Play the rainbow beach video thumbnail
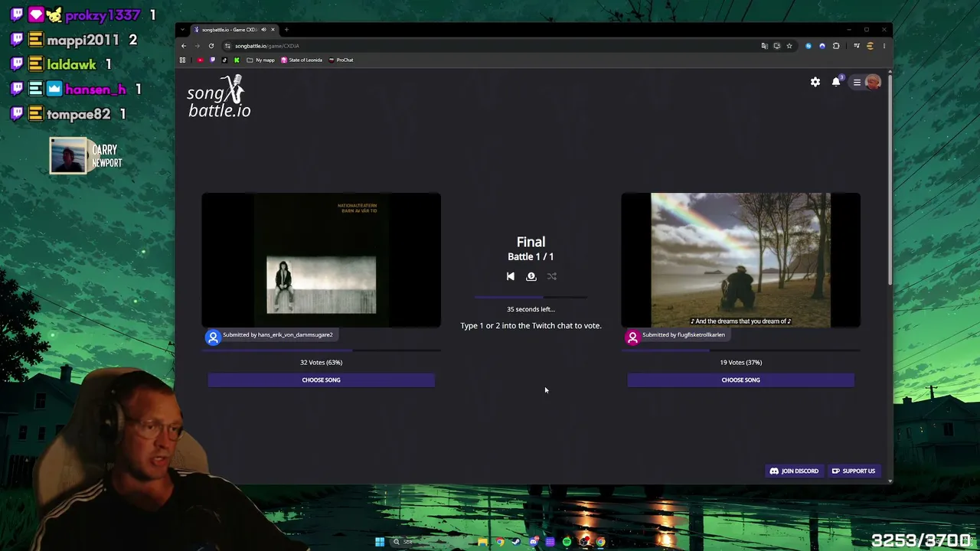This screenshot has width=980, height=551. click(740, 260)
